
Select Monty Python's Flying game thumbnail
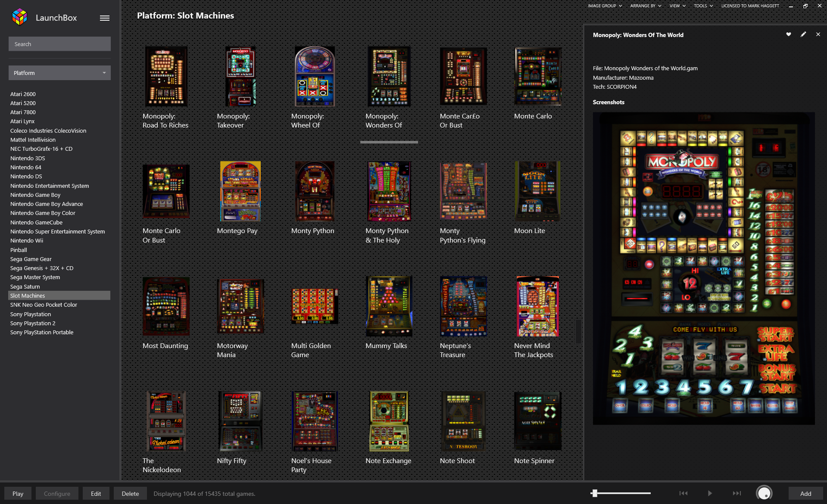pos(463,191)
